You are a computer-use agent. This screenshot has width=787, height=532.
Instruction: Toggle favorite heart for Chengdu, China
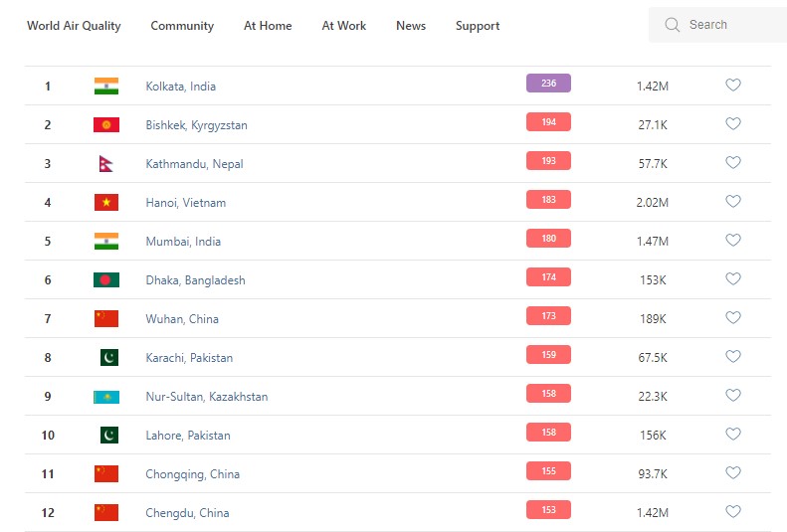pos(733,512)
